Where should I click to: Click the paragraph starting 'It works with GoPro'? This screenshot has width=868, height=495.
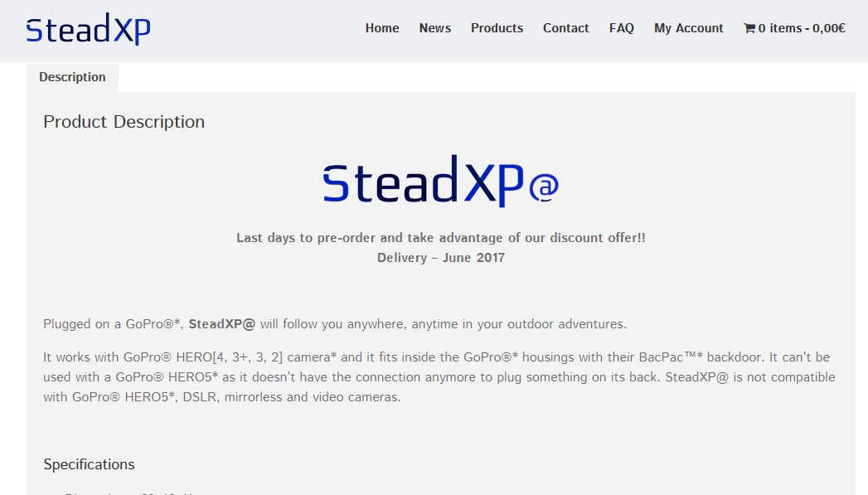click(439, 377)
